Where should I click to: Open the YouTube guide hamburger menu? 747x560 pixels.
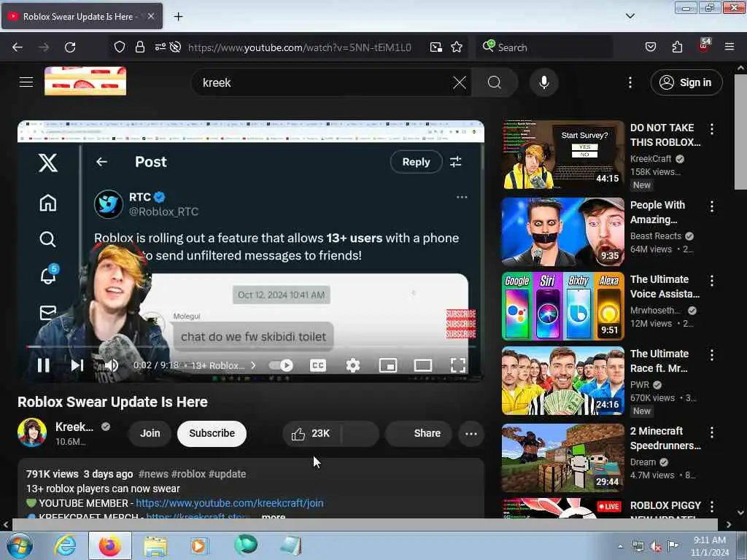26,82
